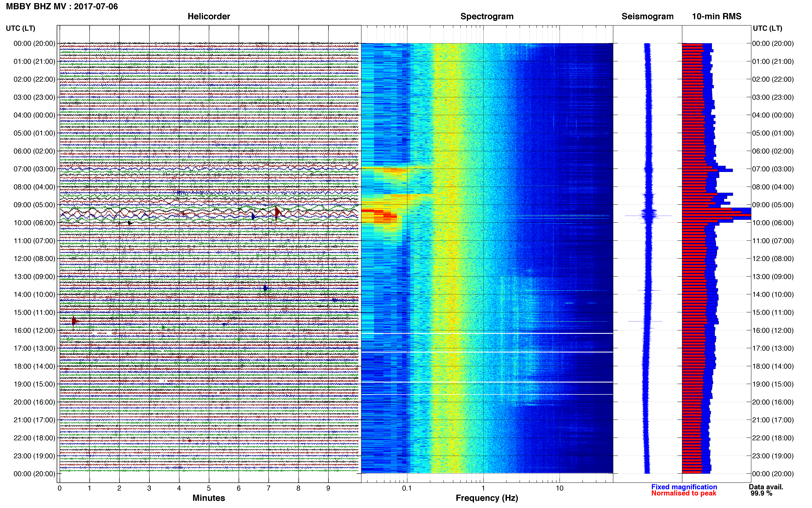Click left axis label '15:00 (11:00)'
Screen dimensions: 812x508
pos(34,312)
